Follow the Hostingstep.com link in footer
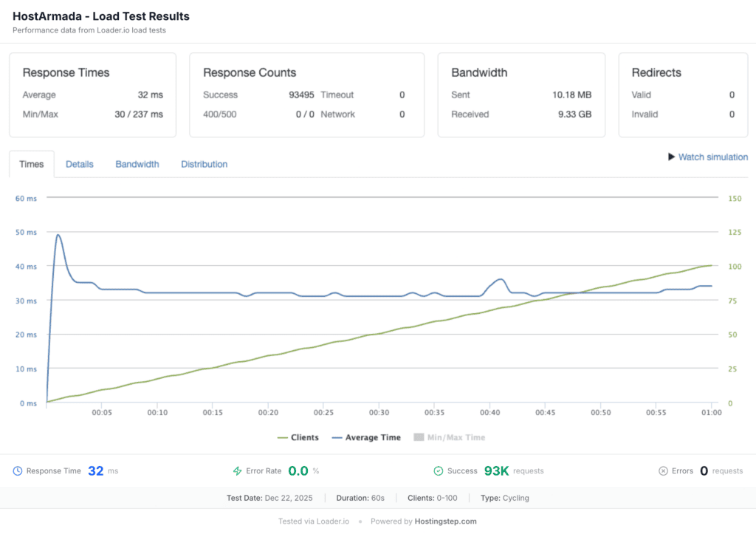756x534 pixels. pos(445,521)
